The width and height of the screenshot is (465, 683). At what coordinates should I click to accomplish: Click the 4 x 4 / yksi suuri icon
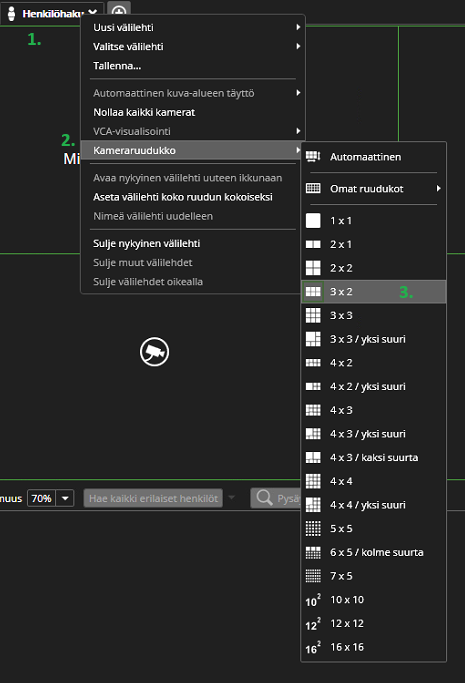point(313,505)
